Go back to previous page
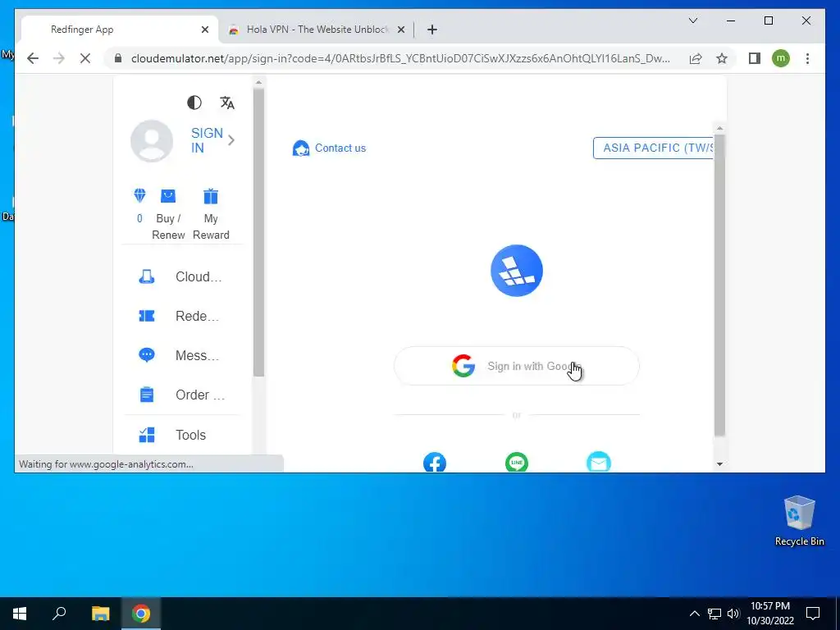Viewport: 840px width, 630px height. pyautogui.click(x=33, y=58)
